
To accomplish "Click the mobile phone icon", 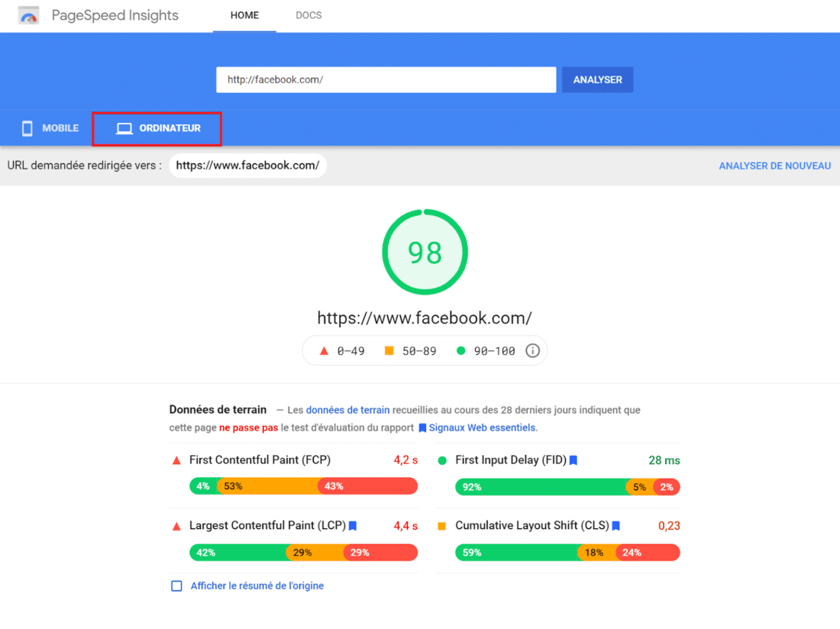I will tap(27, 128).
